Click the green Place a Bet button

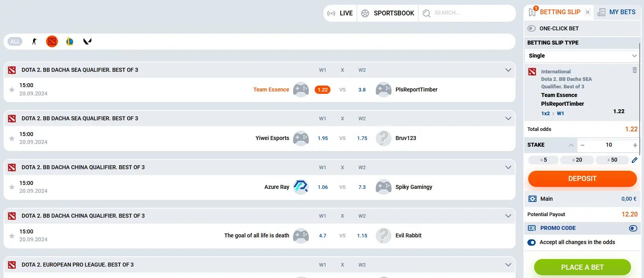582,267
